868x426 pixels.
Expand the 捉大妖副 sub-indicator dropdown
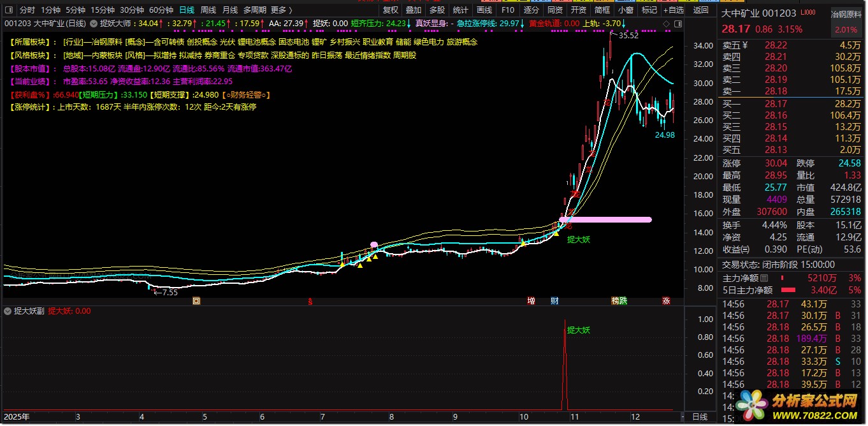point(8,311)
